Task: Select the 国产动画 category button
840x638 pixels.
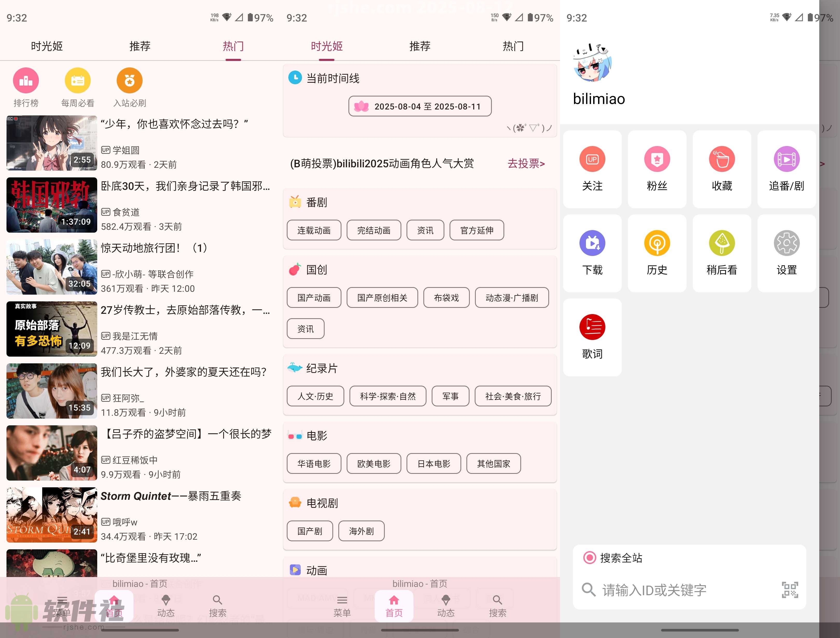Action: [x=314, y=298]
